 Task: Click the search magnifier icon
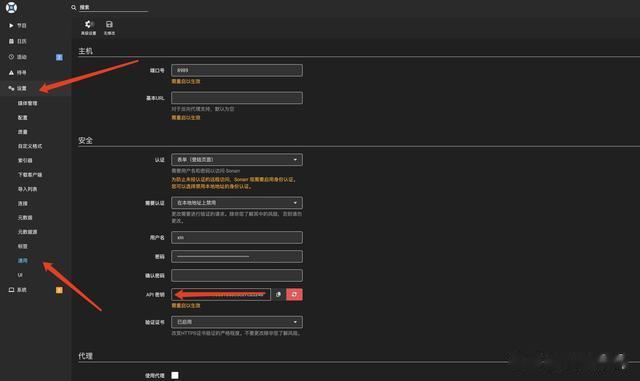point(74,7)
